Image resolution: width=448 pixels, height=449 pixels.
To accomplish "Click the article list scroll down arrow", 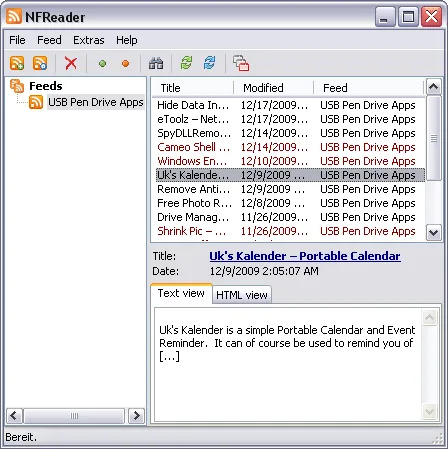I will 433,232.
